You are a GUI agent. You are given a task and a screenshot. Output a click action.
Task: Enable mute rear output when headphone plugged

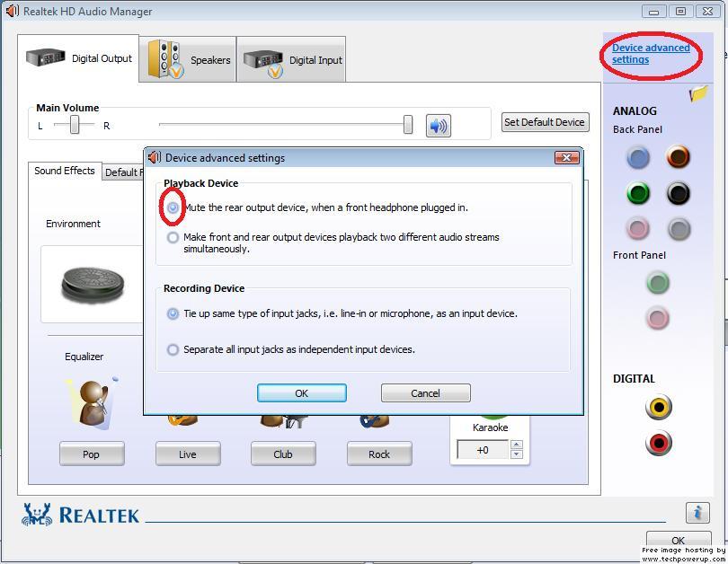coord(173,207)
